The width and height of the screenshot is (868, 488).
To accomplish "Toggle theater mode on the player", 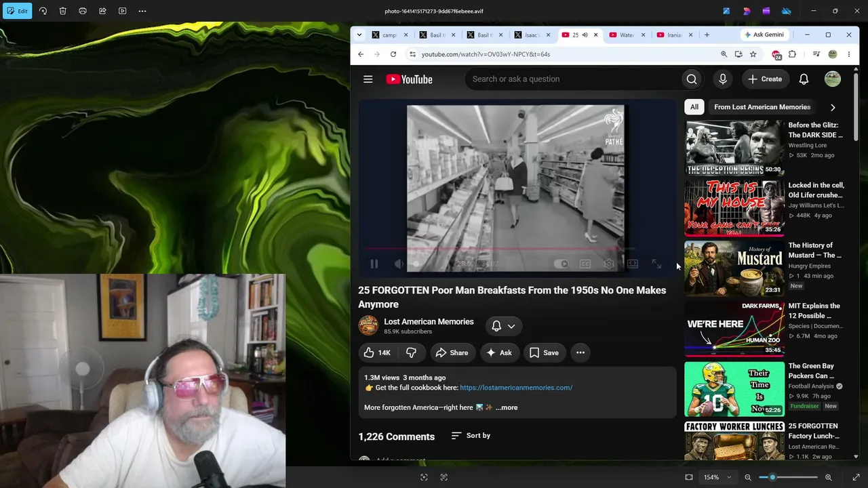I will tap(632, 264).
